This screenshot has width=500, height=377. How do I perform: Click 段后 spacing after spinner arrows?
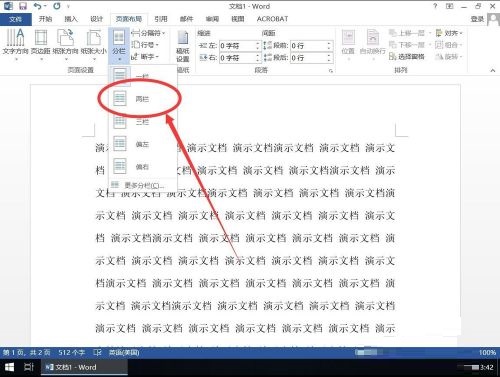click(329, 58)
